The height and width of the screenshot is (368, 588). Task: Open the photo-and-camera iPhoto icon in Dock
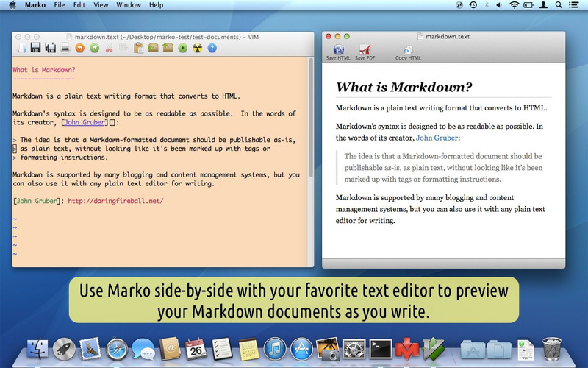[x=328, y=349]
